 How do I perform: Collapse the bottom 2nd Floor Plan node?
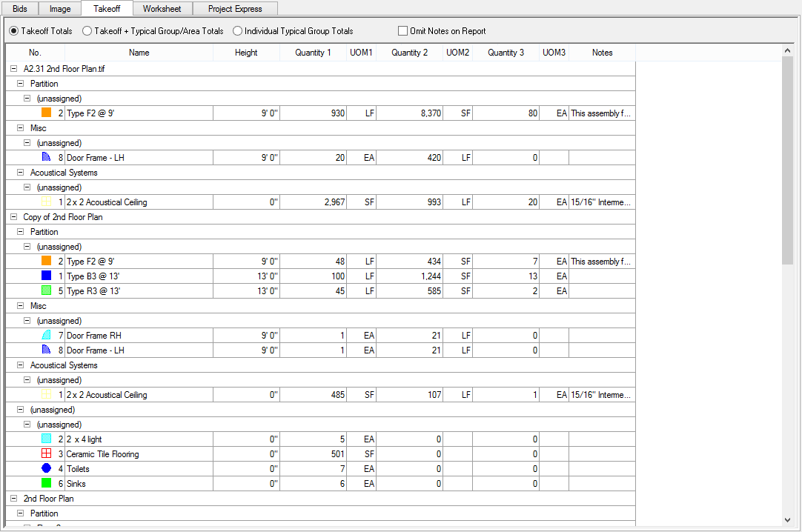click(x=14, y=498)
